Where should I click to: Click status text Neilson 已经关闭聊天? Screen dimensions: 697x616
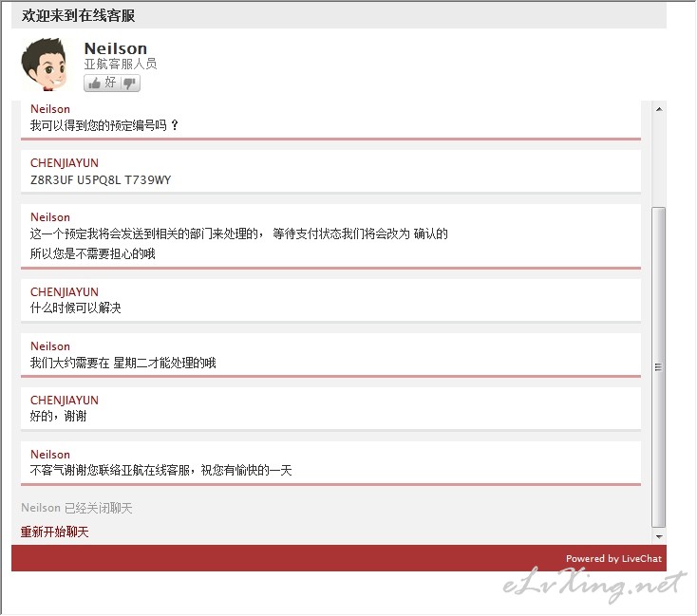pos(77,508)
